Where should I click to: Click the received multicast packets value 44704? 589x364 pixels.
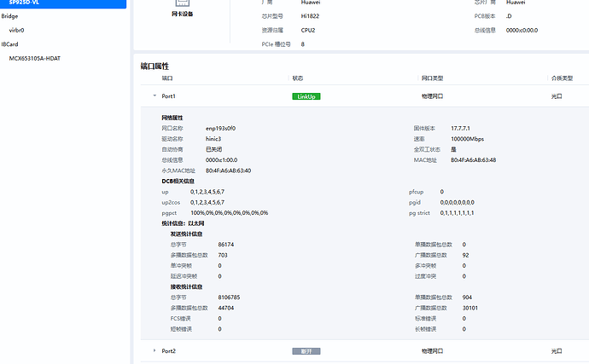(x=225, y=308)
